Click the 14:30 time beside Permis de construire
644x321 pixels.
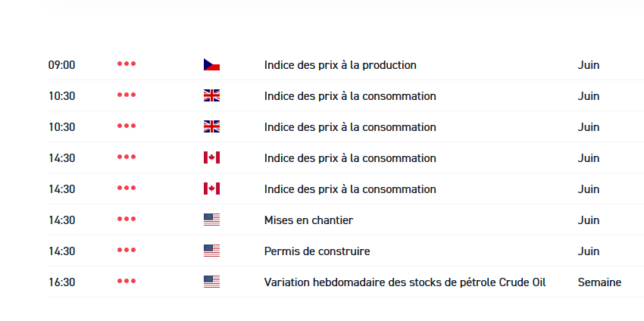coord(62,251)
